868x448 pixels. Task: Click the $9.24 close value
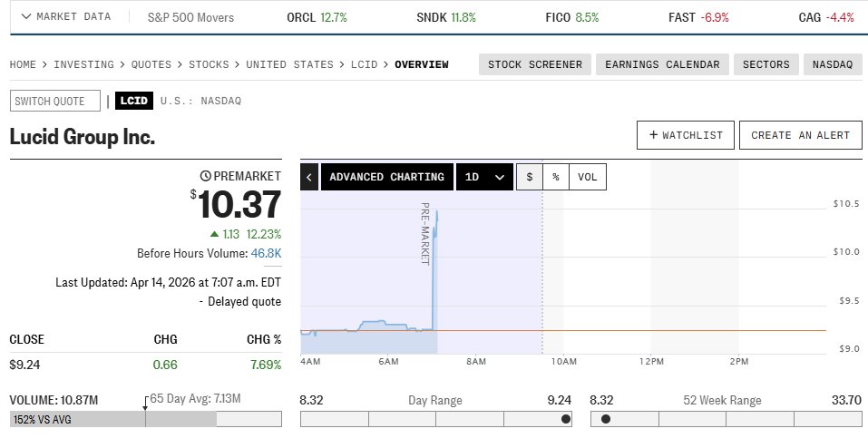(x=24, y=365)
